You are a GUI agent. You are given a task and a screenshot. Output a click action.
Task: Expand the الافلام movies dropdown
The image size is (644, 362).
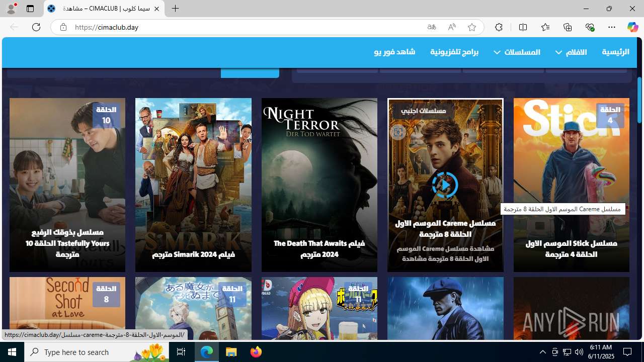571,52
